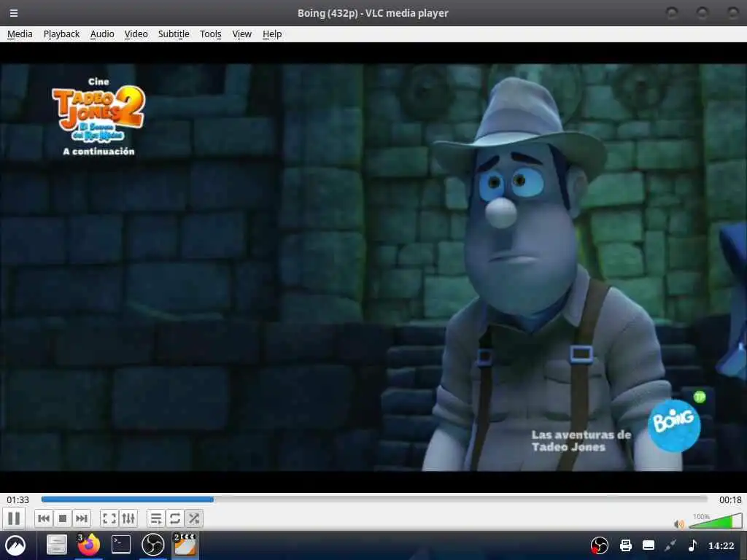This screenshot has height=560, width=747.
Task: Switch to VLC clapperboard taskbar icon
Action: click(185, 545)
